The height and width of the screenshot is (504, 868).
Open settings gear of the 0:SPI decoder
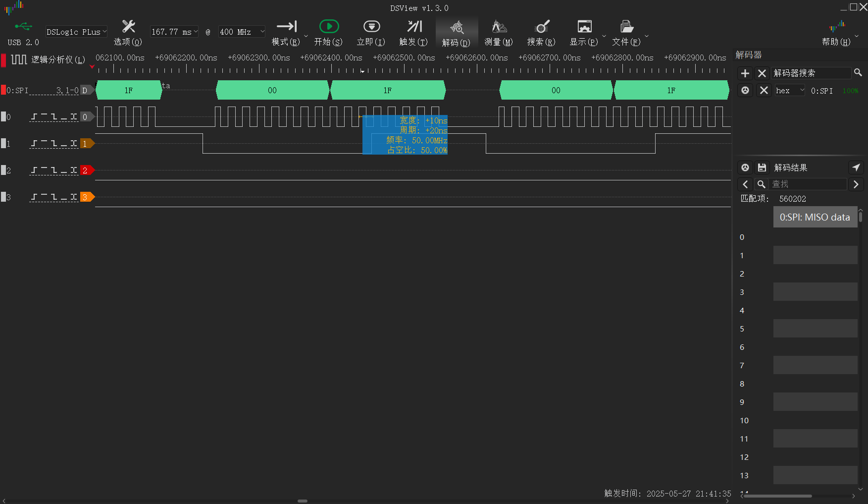tap(745, 90)
